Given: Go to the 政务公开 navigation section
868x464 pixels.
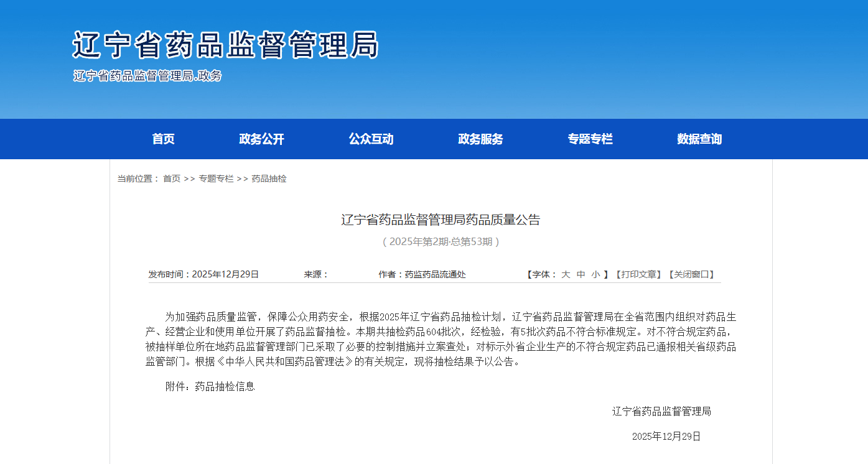Looking at the screenshot, I should coord(261,139).
